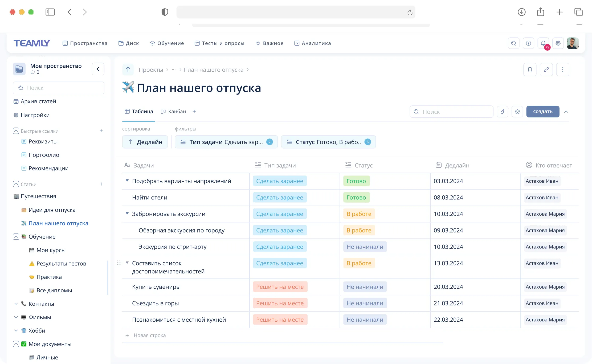The height and width of the screenshot is (364, 592).
Task: Add new view with plus after Канбан
Action: pyautogui.click(x=194, y=111)
